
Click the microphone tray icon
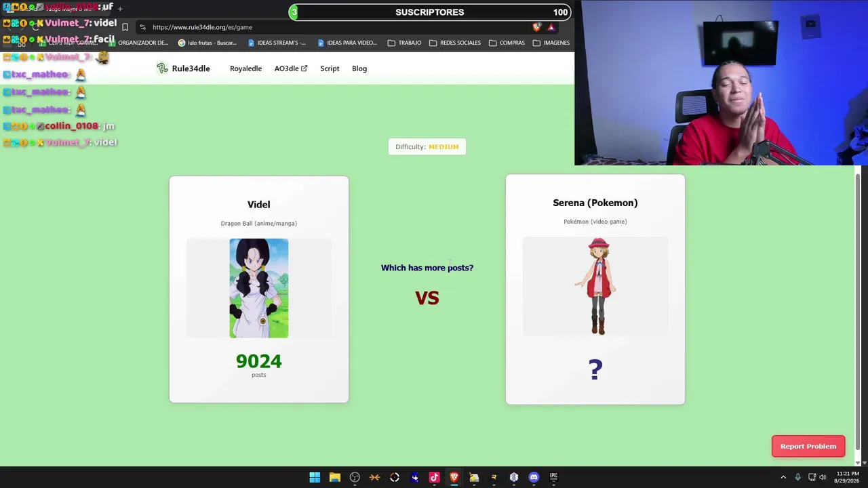tap(797, 477)
